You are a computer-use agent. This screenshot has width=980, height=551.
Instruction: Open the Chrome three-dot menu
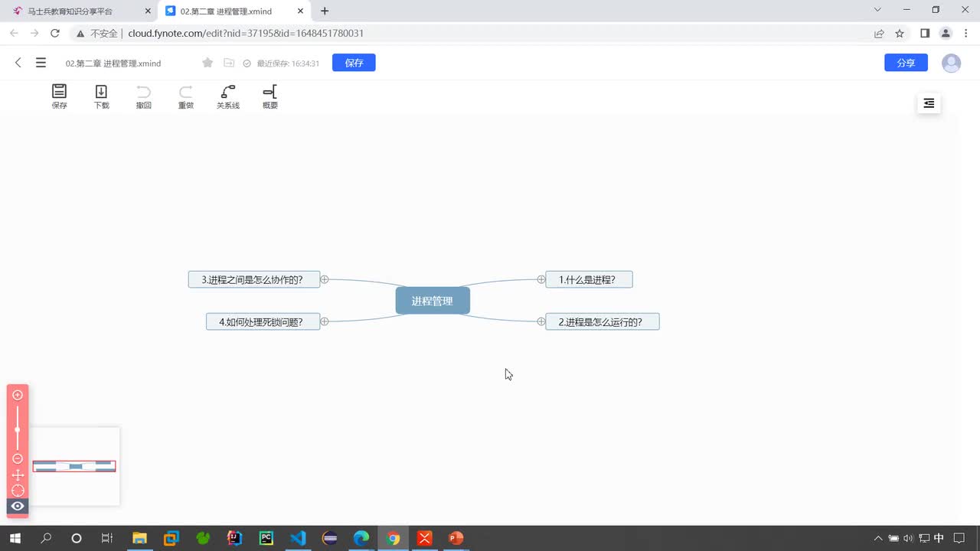pos(966,33)
